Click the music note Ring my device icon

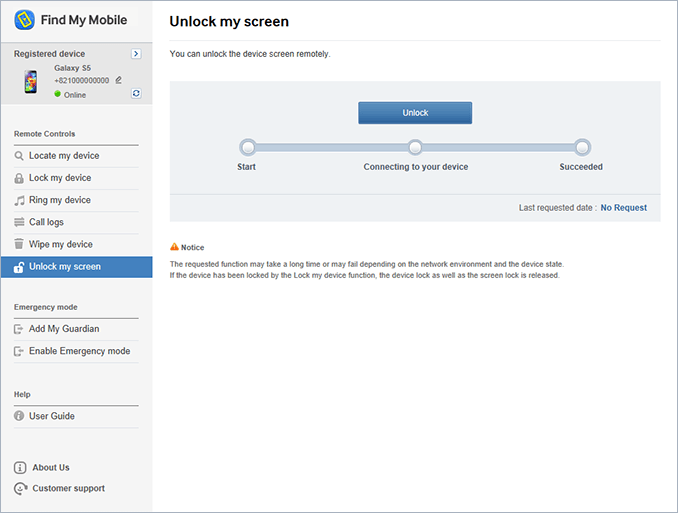[20, 200]
